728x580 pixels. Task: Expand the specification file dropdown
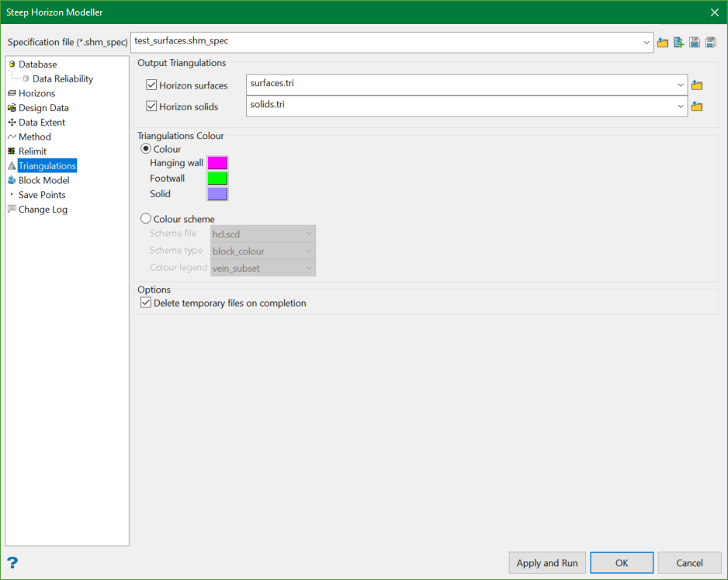click(647, 43)
